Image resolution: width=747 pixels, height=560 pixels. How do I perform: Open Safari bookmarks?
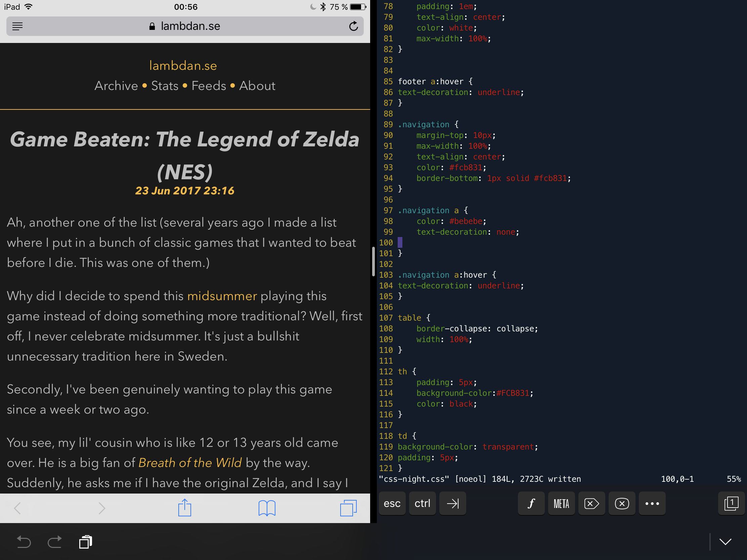(x=267, y=508)
